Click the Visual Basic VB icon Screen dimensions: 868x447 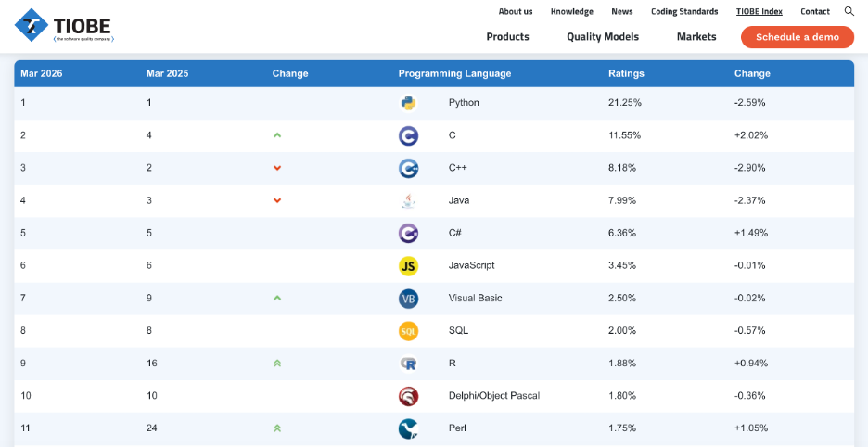[x=409, y=299]
